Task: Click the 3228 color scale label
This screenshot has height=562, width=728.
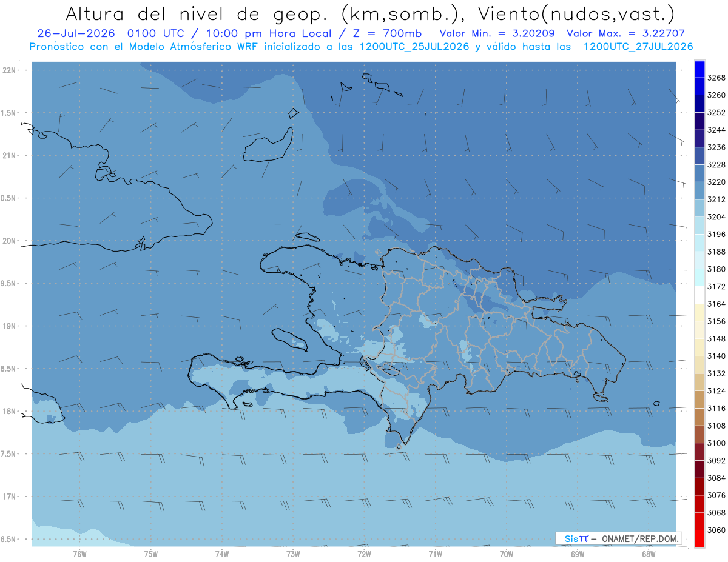Action: tap(716, 165)
